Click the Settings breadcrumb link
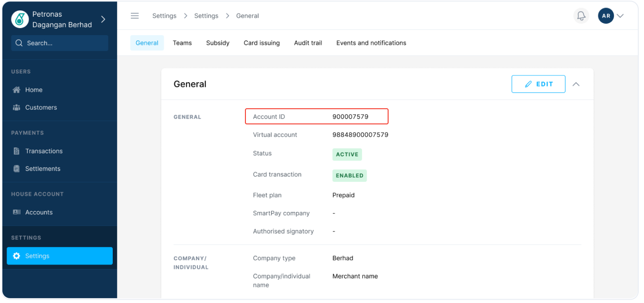The image size is (644, 303). [164, 16]
